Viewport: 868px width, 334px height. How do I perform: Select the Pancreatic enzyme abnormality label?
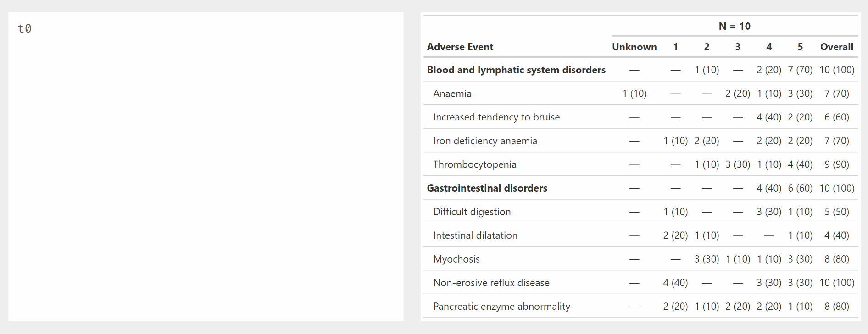pyautogui.click(x=501, y=307)
